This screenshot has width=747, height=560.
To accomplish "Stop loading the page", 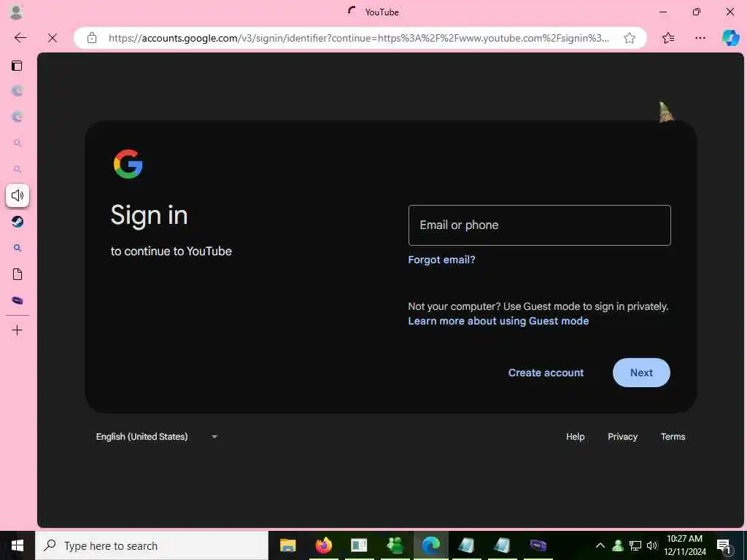I will pos(53,38).
